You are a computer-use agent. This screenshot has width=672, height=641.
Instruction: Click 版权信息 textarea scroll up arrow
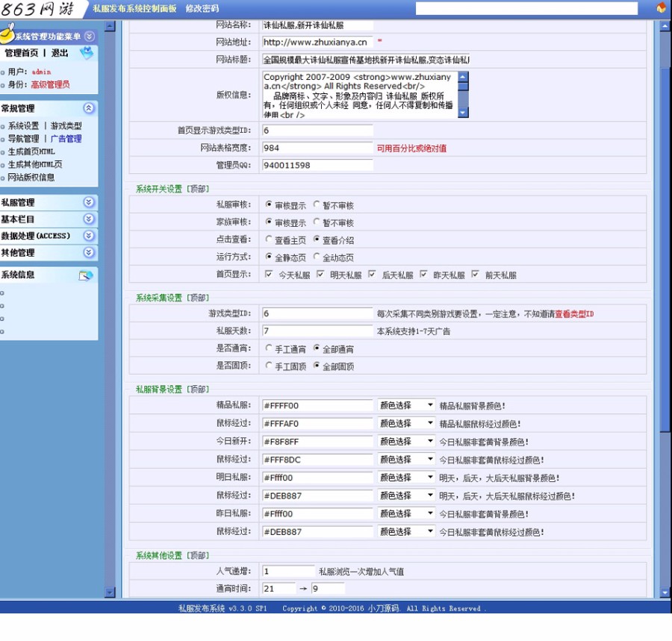pos(463,77)
